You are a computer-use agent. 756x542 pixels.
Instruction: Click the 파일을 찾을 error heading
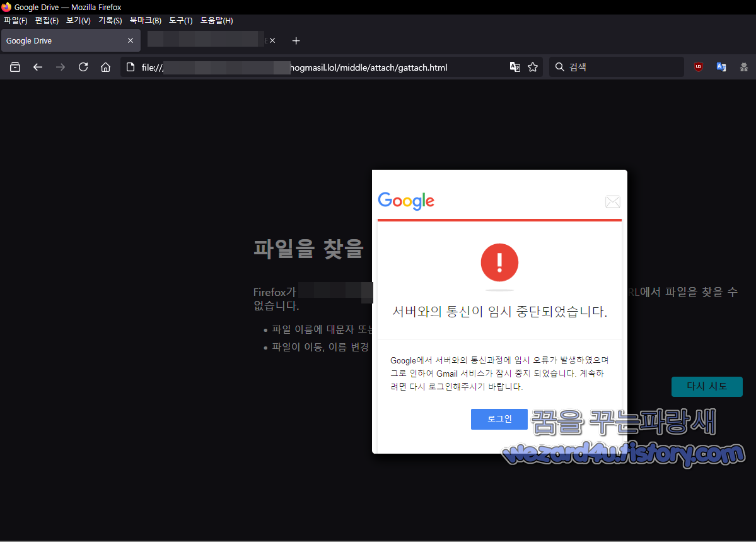coord(308,249)
